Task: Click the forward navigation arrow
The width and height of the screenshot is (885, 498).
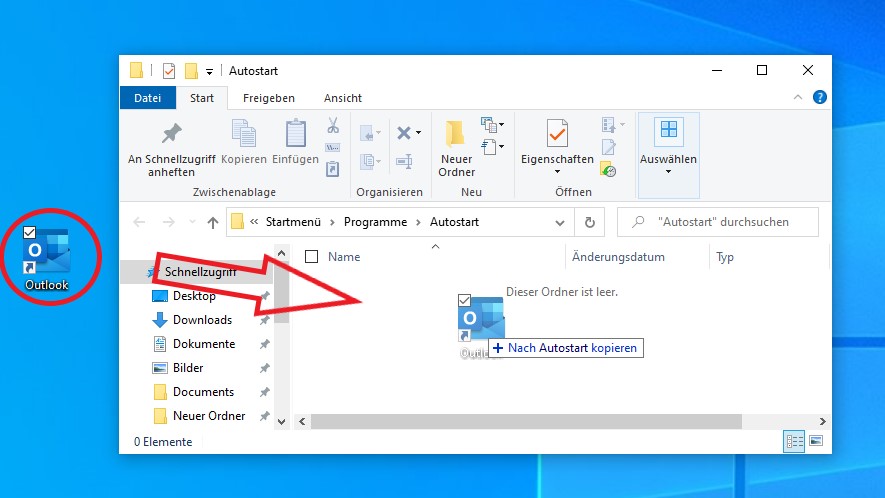Action: point(168,222)
